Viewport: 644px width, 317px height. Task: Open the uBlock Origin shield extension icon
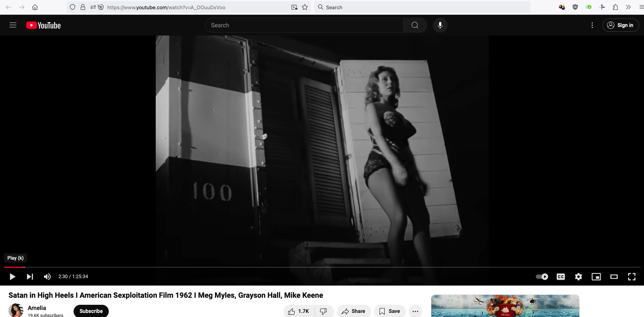coord(575,7)
